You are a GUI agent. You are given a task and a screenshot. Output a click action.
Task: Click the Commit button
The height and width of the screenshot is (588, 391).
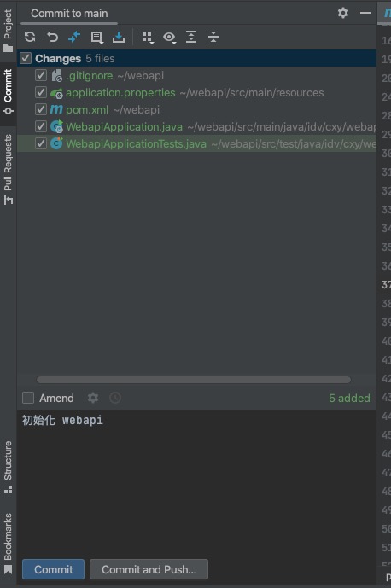click(53, 569)
